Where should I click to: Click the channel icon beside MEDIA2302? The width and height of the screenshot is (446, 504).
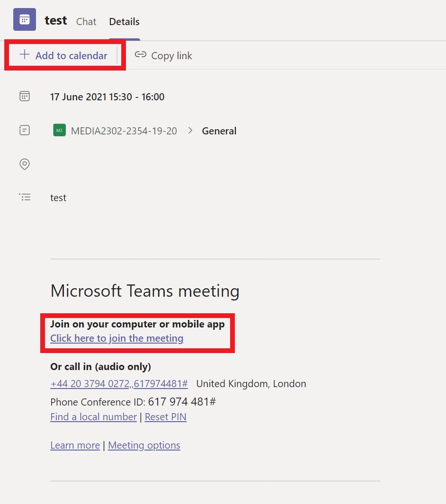(x=25, y=130)
